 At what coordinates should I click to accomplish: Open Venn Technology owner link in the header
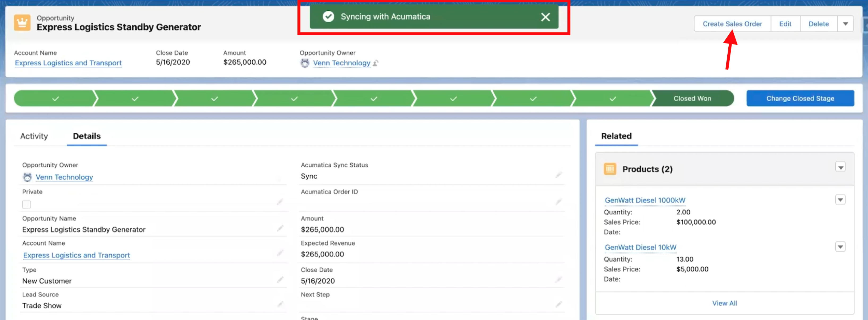coord(341,63)
